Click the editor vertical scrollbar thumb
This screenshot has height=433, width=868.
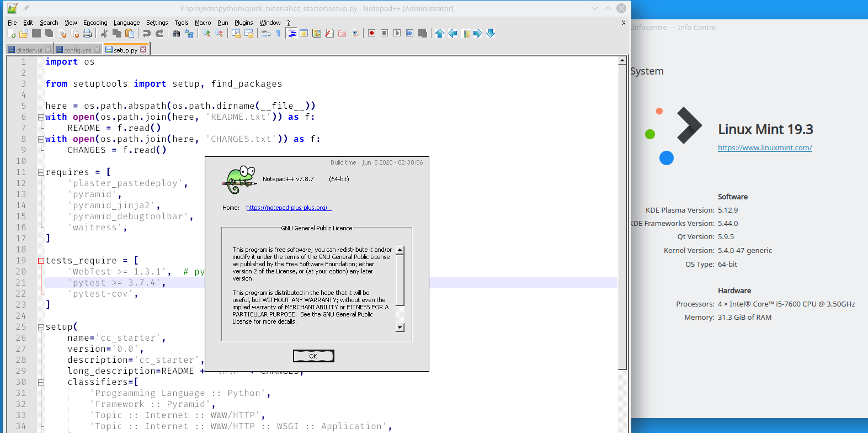[622, 218]
